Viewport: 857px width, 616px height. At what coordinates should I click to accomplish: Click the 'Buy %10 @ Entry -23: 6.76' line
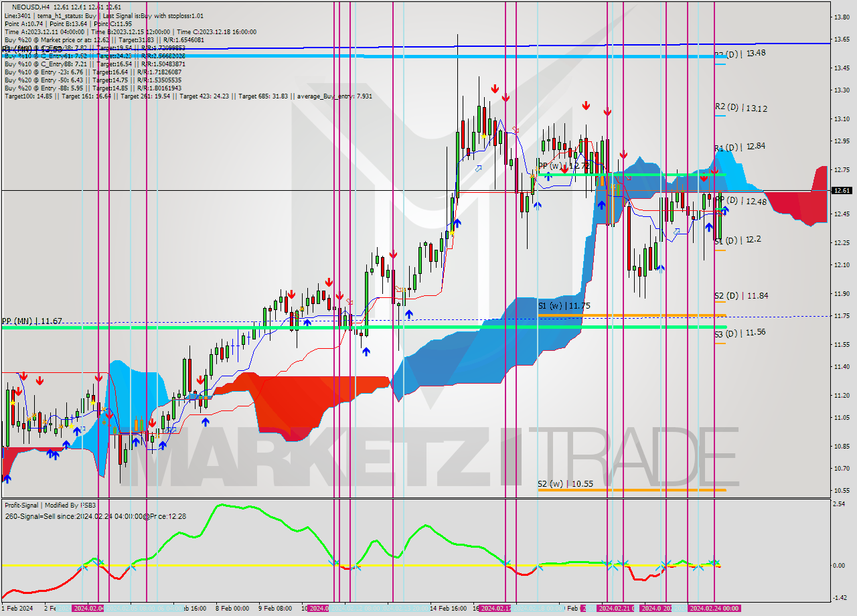click(92, 72)
